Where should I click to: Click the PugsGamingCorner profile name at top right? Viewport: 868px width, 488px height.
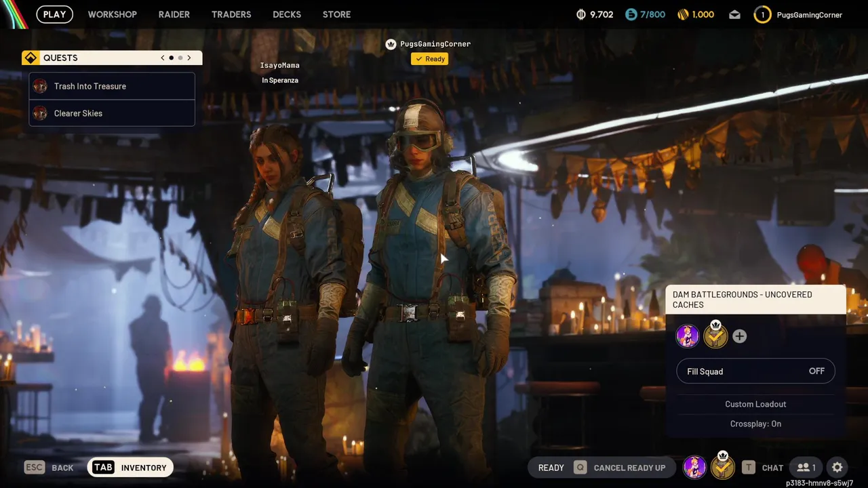[810, 15]
